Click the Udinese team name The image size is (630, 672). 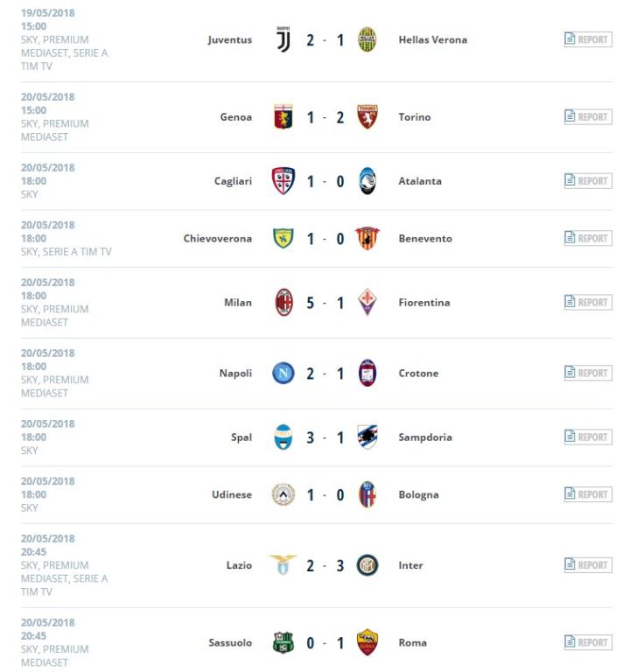(232, 495)
